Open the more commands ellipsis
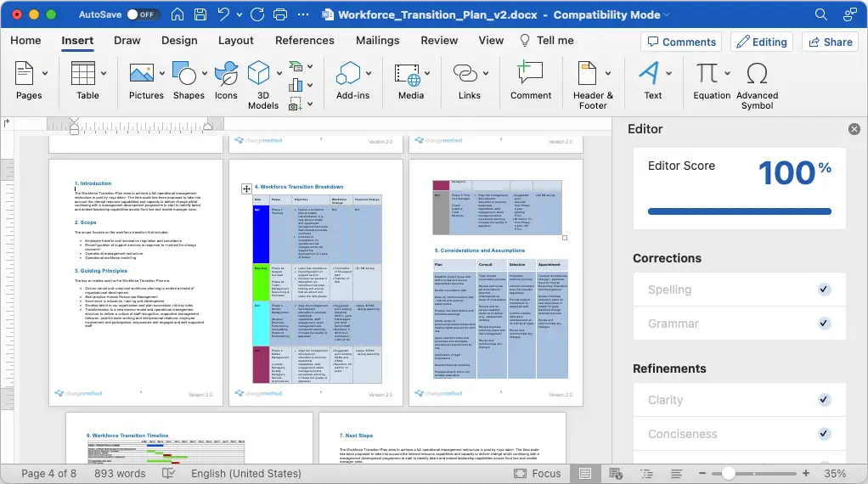This screenshot has width=868, height=484. point(303,14)
